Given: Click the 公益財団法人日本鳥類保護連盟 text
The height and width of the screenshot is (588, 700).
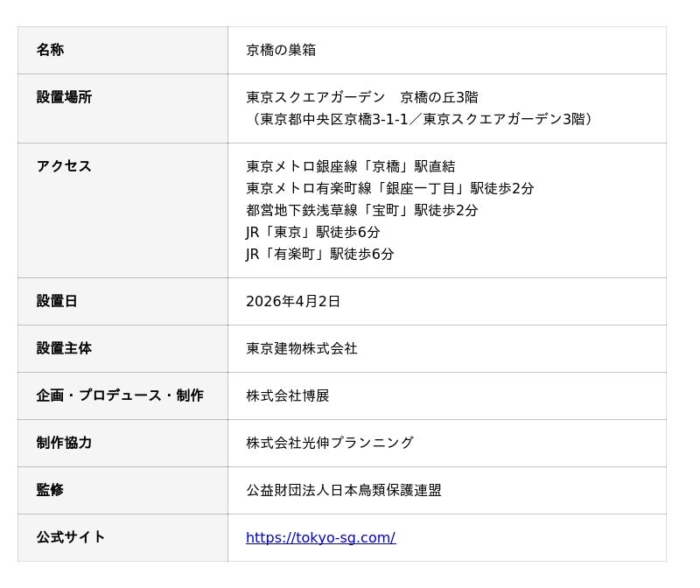Looking at the screenshot, I should [344, 490].
